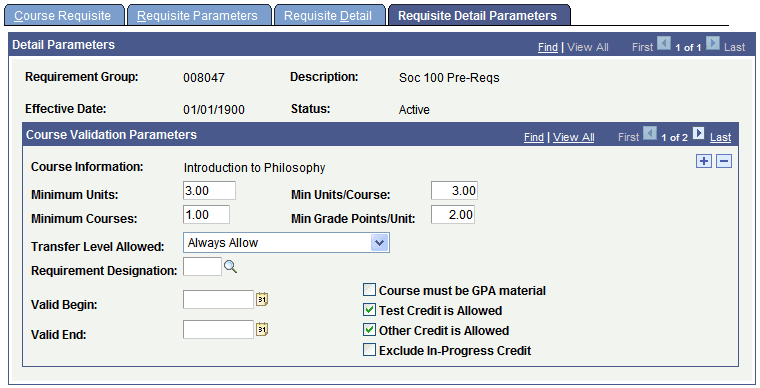Click the Valid Begin date field
The width and height of the screenshot is (760, 388).
[x=219, y=299]
